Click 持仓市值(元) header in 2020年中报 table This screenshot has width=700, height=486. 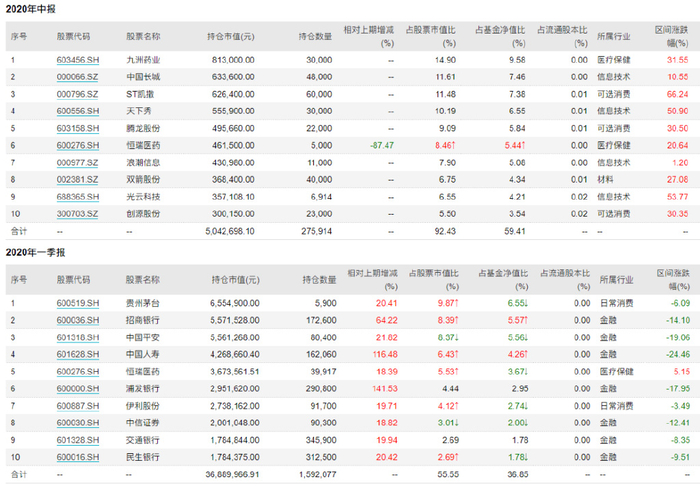pos(231,37)
